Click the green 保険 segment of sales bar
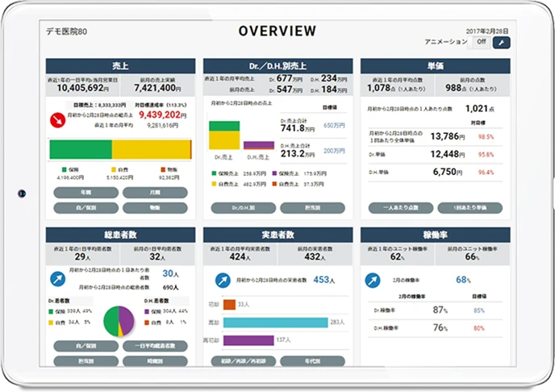The image size is (555, 392). coord(81,149)
